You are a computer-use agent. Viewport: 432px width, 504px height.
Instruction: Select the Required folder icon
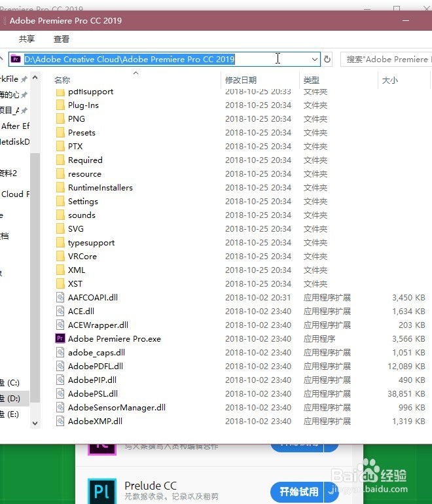(x=60, y=160)
